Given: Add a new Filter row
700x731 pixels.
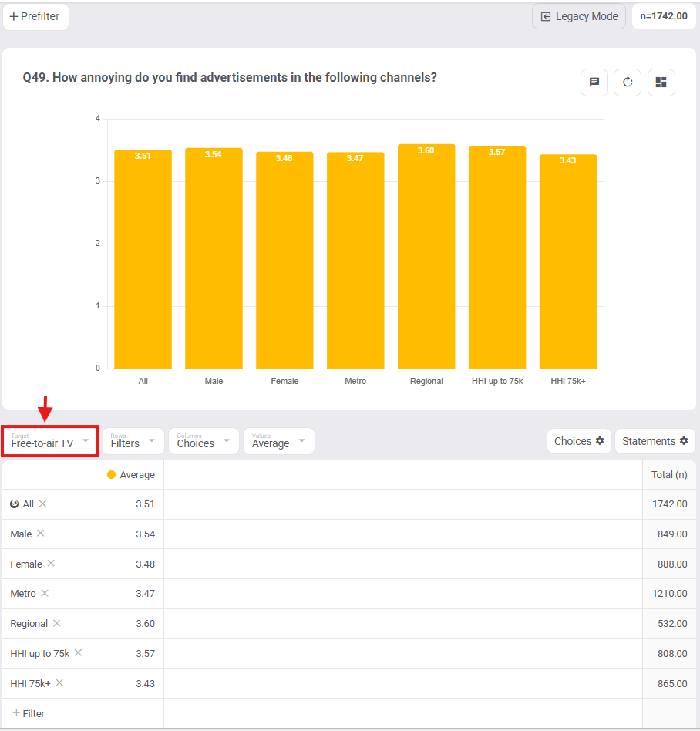Looking at the screenshot, I should coord(29,713).
